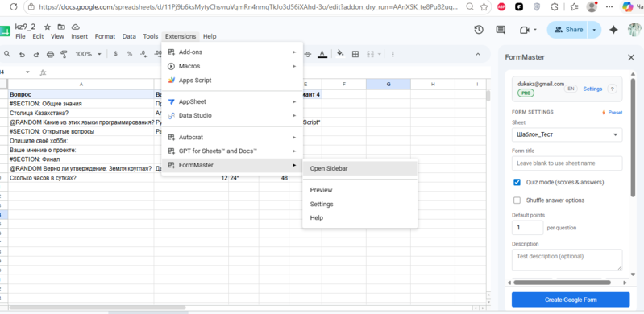Click the browser zoom-out magnifier icon
Viewport: 644px width, 314px height.
point(470,7)
